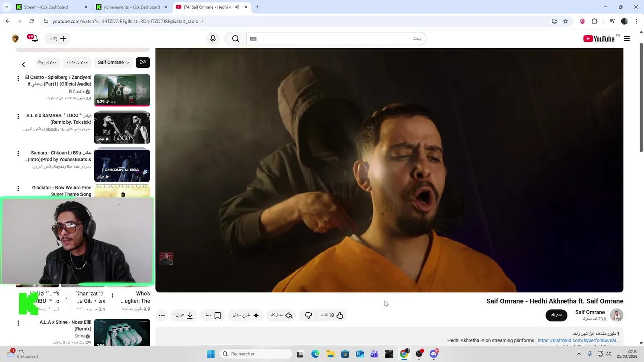The image size is (644, 362).
Task: Bookmark this page with the star
Action: pyautogui.click(x=566, y=21)
